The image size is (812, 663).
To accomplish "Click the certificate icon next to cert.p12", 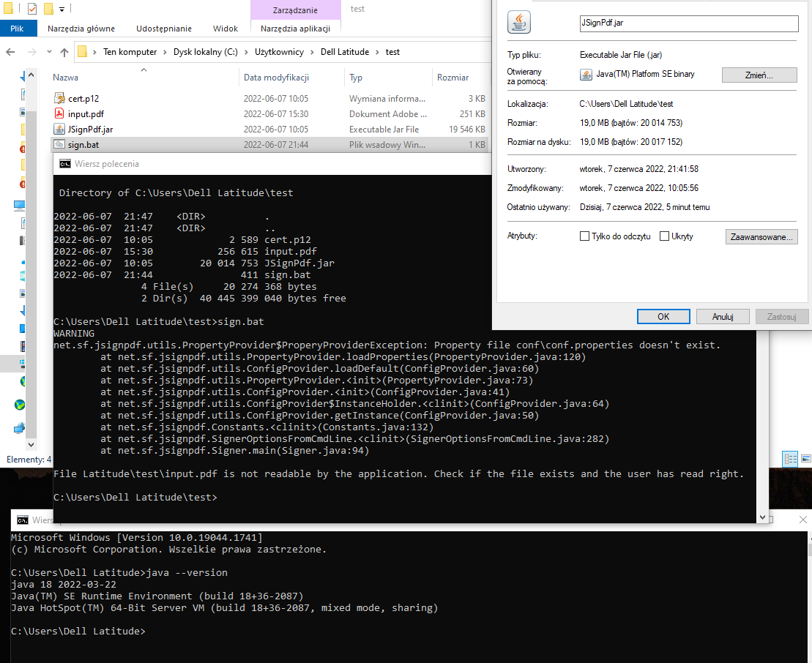I will tap(60, 98).
